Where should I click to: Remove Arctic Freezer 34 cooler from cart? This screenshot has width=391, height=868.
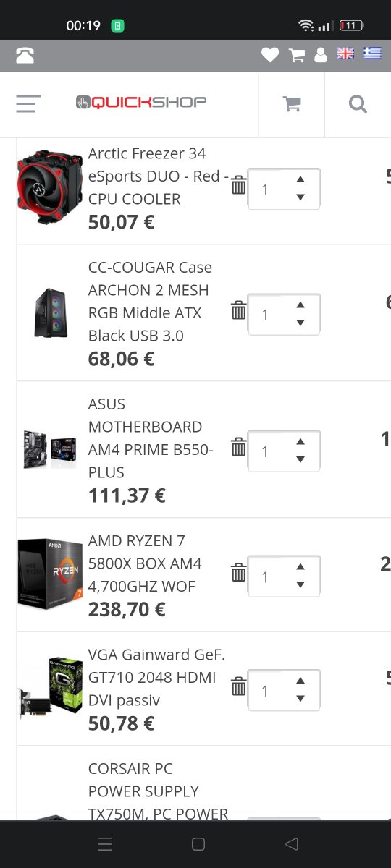point(239,186)
